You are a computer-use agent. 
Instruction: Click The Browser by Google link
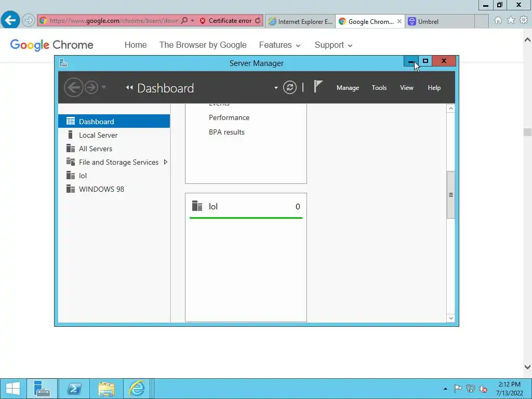tap(203, 45)
